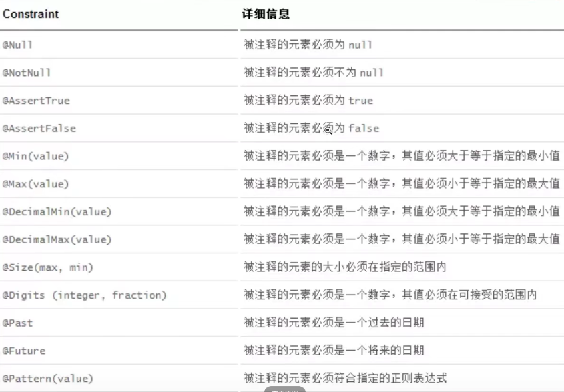
Task: Select the @Min row description text
Action: (x=402, y=155)
